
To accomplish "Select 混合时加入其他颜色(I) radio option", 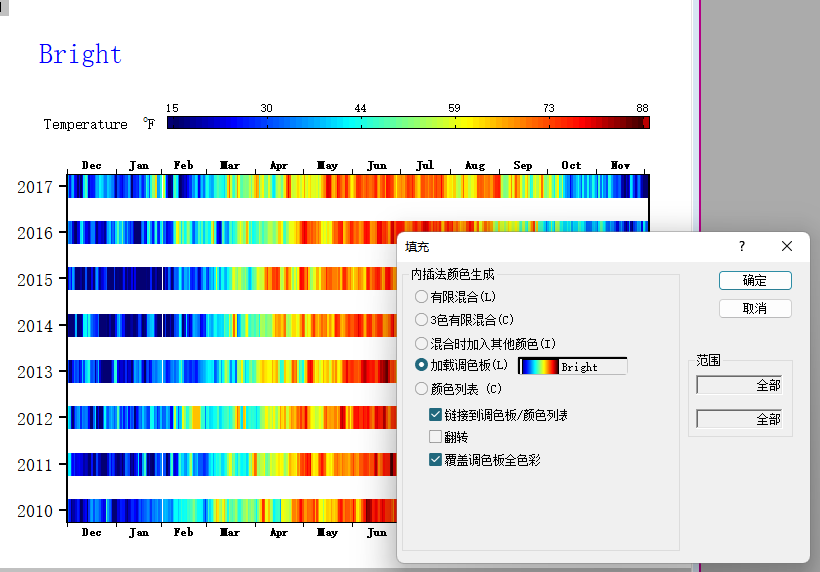I will click(422, 343).
